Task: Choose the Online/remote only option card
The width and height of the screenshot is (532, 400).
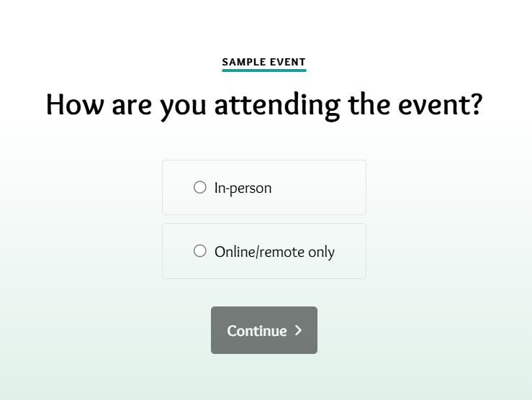Action: point(263,251)
